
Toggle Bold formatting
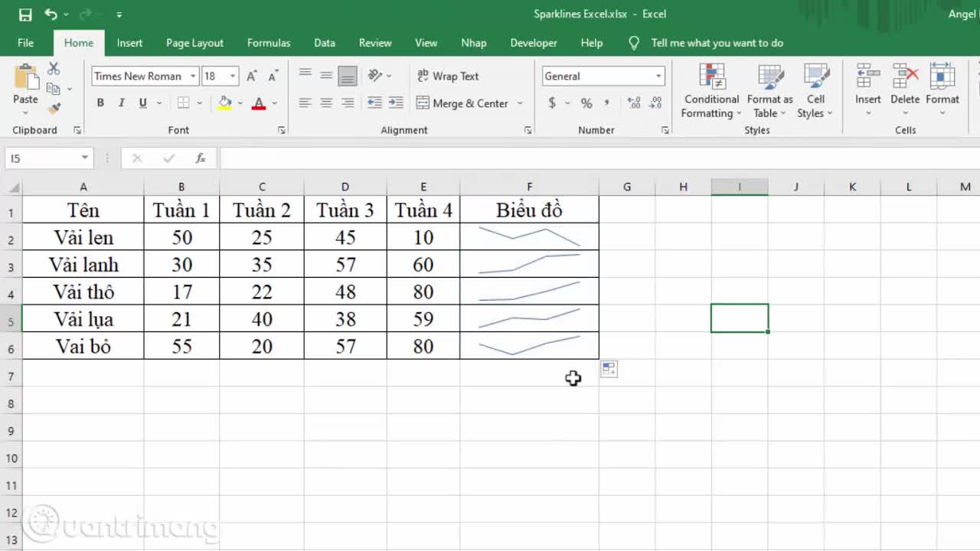[100, 103]
